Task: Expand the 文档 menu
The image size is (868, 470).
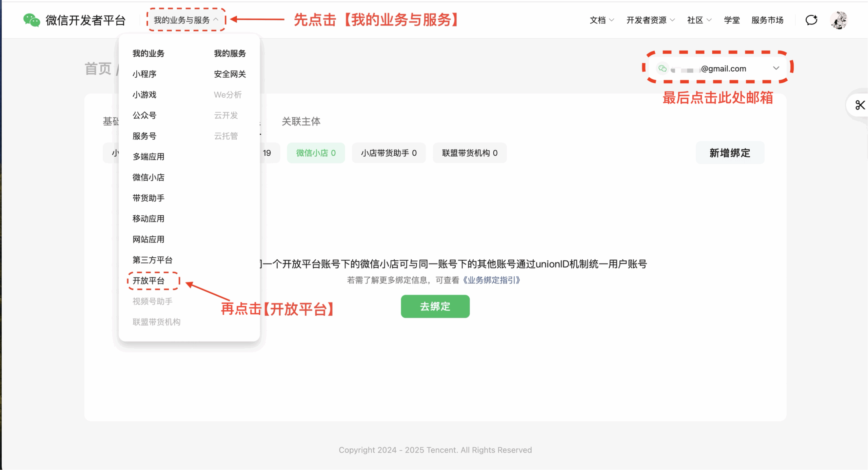Action: pos(601,20)
